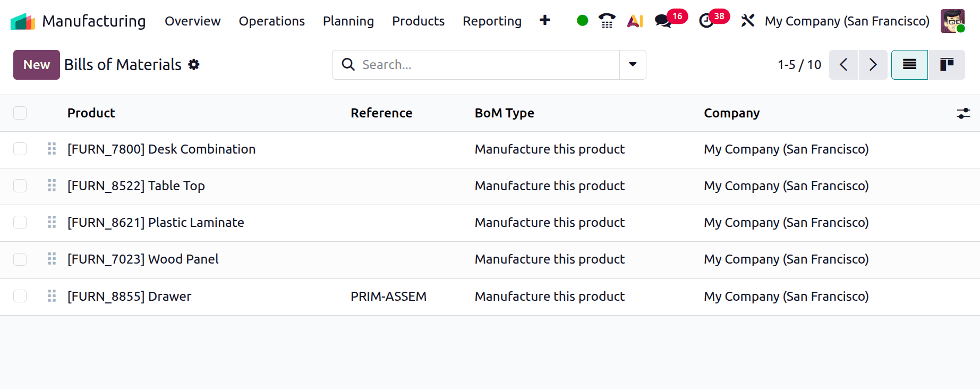
Task: Sort by Company column header
Action: [x=732, y=113]
